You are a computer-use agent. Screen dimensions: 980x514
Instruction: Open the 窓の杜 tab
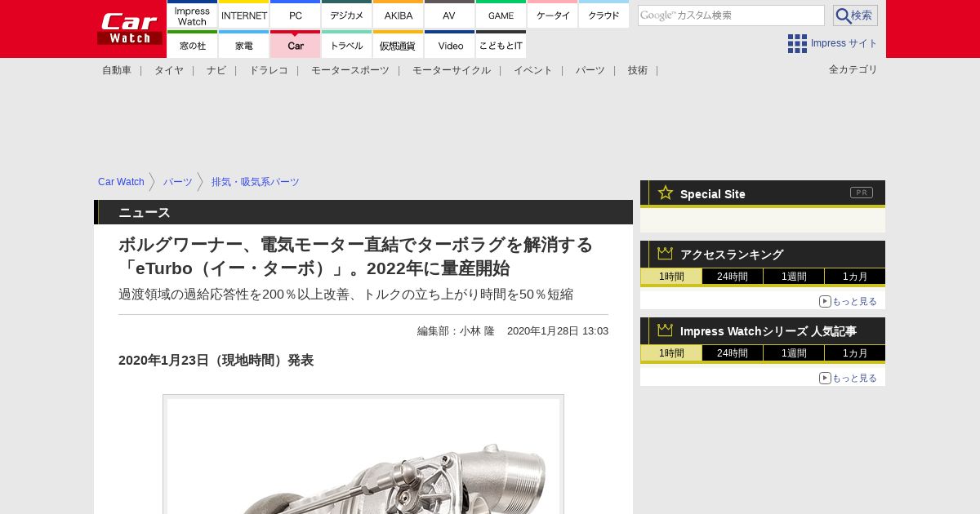[x=193, y=44]
